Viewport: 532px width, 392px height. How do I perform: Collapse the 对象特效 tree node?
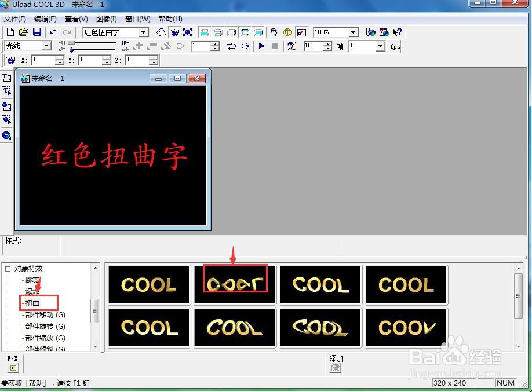tap(8, 269)
